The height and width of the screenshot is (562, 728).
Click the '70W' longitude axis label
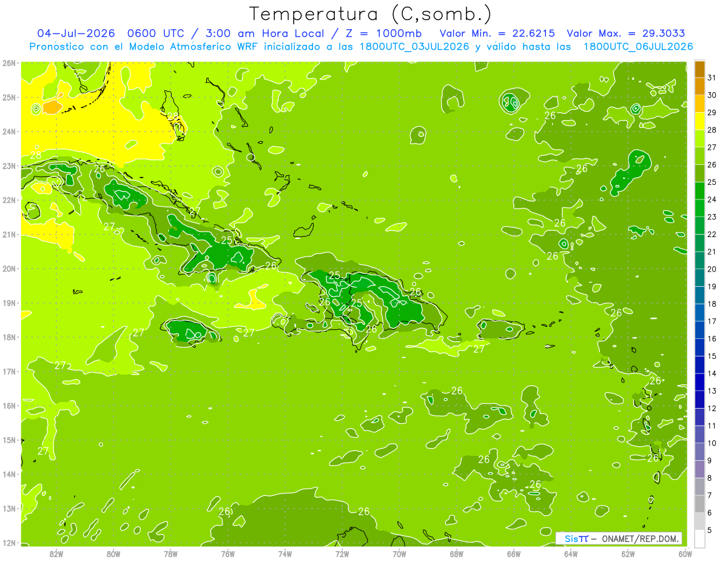click(x=399, y=553)
